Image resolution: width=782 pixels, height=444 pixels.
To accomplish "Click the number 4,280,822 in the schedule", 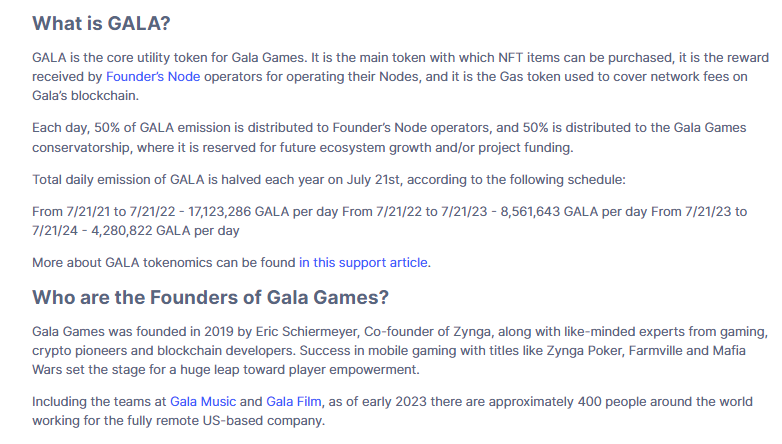I will [x=122, y=231].
